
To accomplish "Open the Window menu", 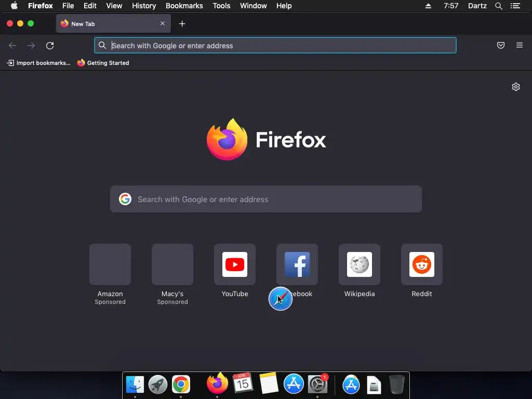I will [254, 6].
